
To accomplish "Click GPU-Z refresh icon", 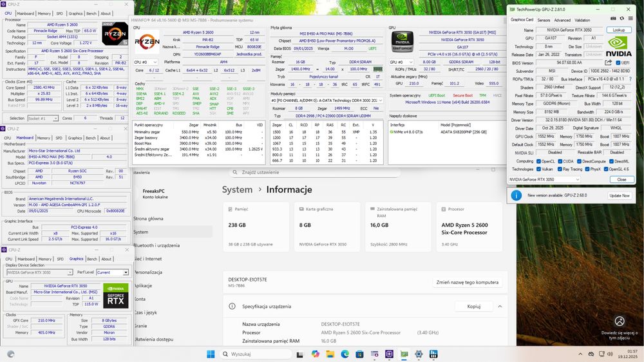I will pos(622,19).
